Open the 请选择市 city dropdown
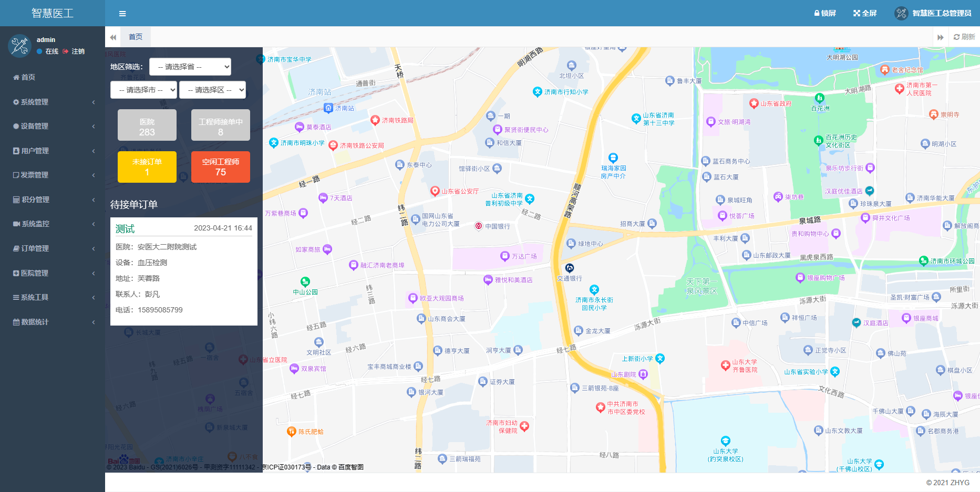The width and height of the screenshot is (980, 492). 144,90
